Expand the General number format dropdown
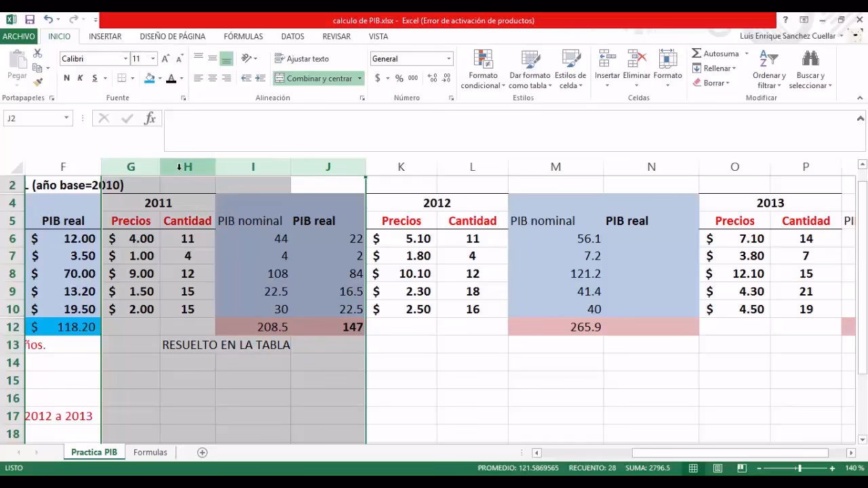 coord(448,59)
